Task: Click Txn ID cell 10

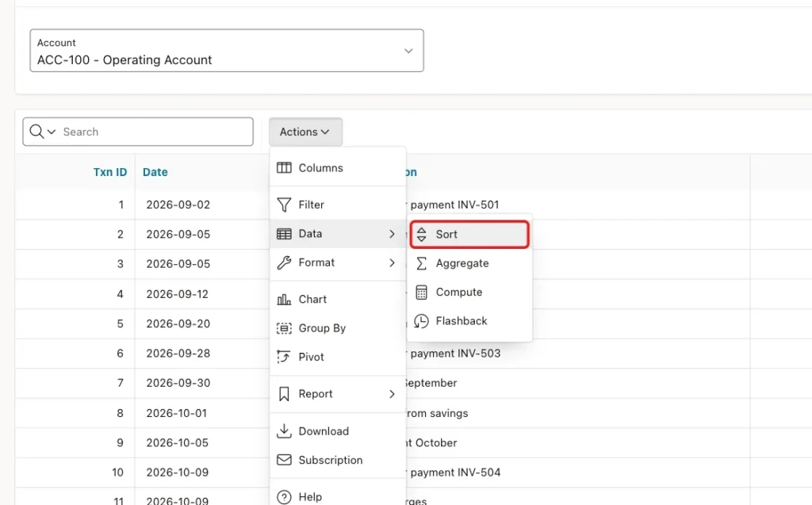Action: (117, 472)
